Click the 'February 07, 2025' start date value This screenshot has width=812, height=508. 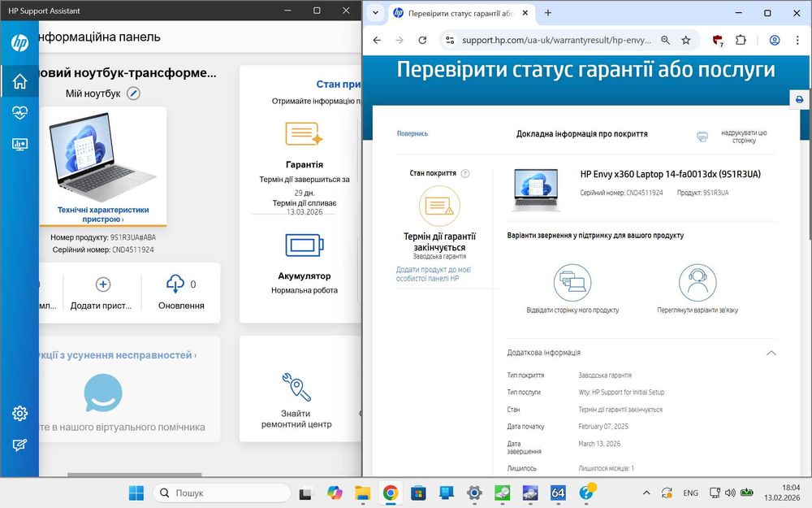point(603,426)
